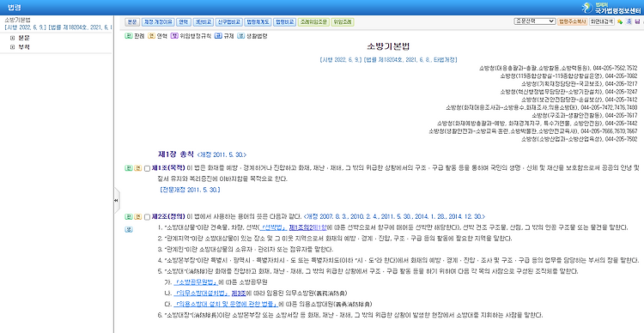Click the 화면내검색 button
The width and height of the screenshot is (644, 333).
pos(602,21)
